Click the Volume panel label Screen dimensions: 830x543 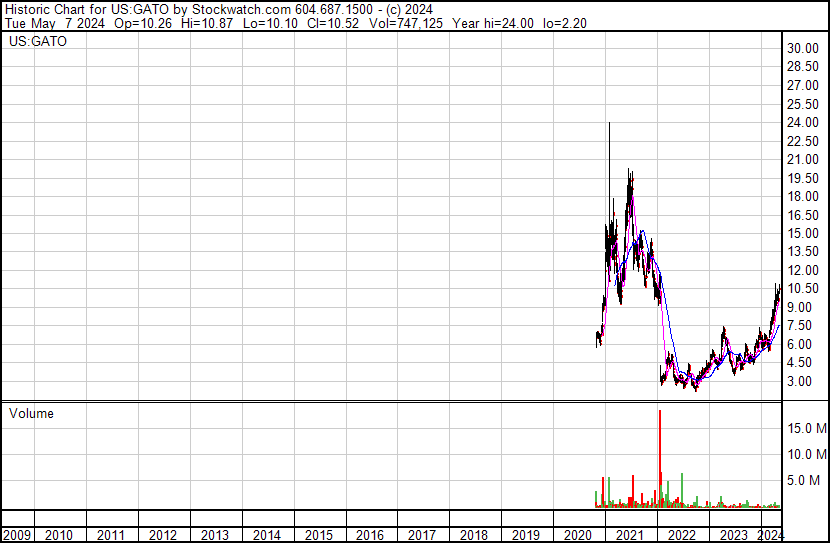point(31,413)
